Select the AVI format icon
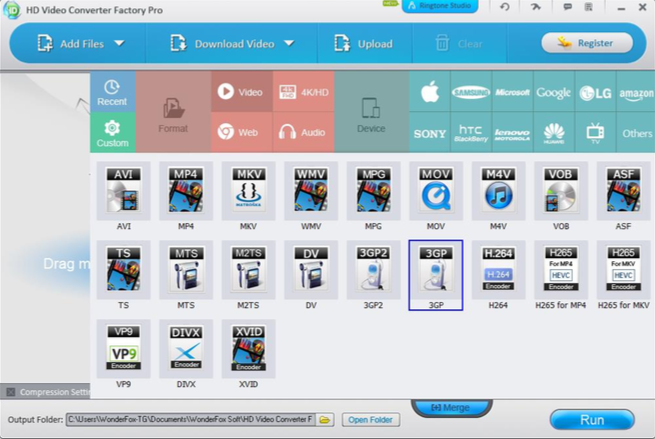Screen dimensions: 655x439 124,190
